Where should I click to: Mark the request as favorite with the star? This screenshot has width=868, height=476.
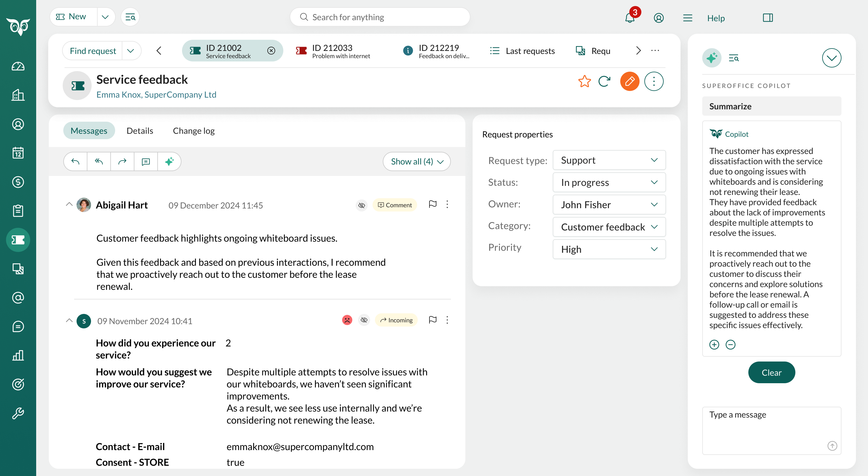click(x=584, y=81)
